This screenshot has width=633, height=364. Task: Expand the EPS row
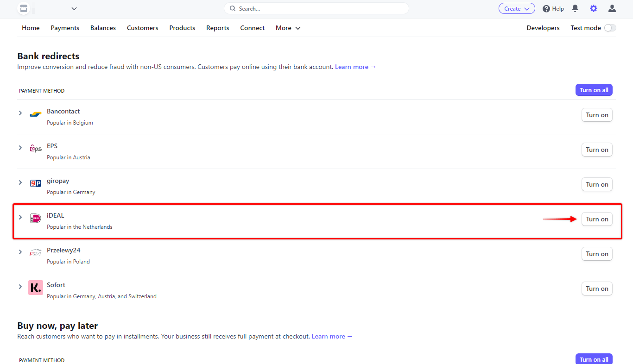tap(20, 148)
